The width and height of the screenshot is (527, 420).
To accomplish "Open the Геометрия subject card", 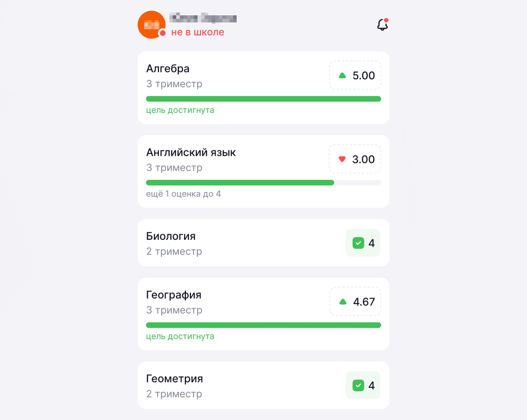I will [263, 385].
